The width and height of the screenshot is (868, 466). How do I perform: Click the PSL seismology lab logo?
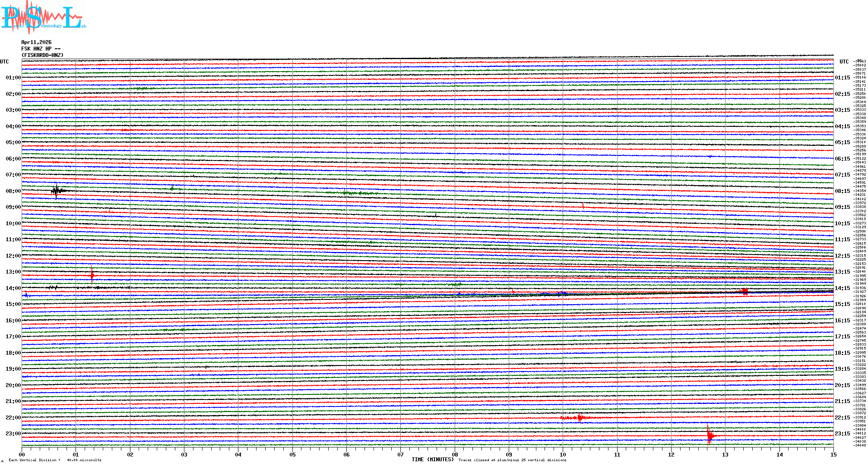point(43,17)
